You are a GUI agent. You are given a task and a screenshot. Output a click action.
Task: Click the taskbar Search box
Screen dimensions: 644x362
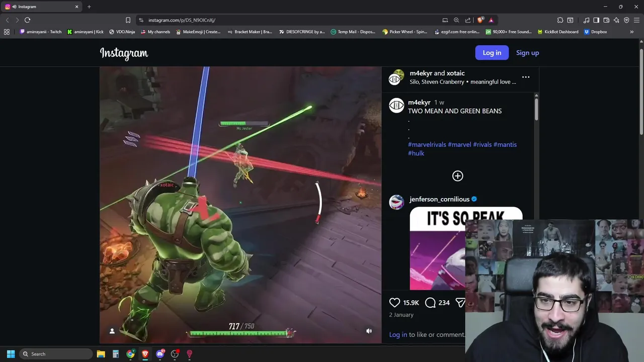56,354
